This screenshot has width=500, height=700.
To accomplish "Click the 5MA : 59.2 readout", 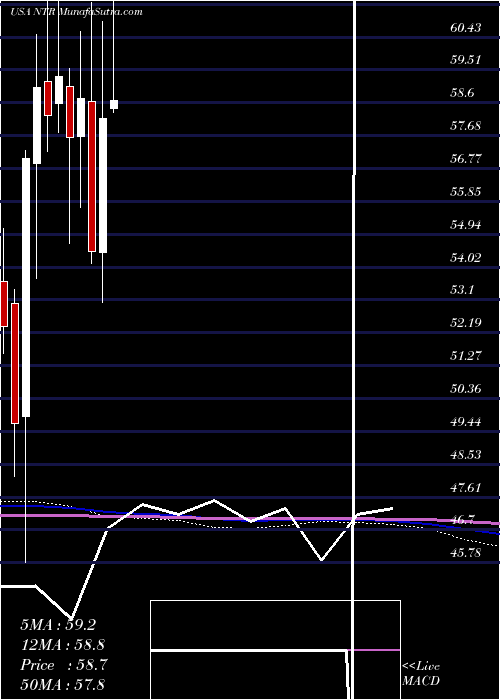I will click(58, 625).
